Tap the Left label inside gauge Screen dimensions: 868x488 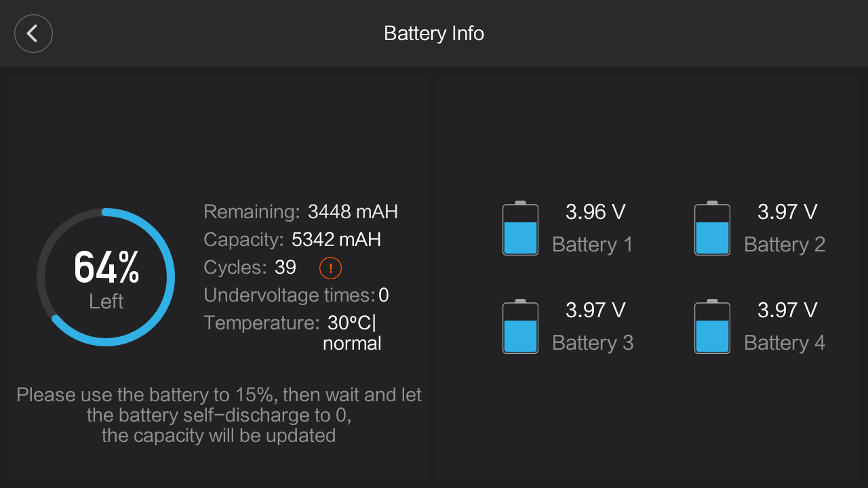click(106, 302)
